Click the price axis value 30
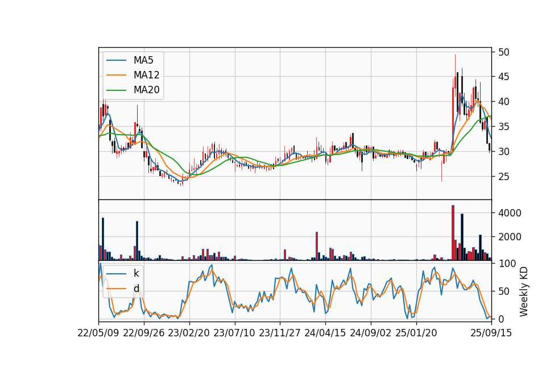 (x=503, y=152)
